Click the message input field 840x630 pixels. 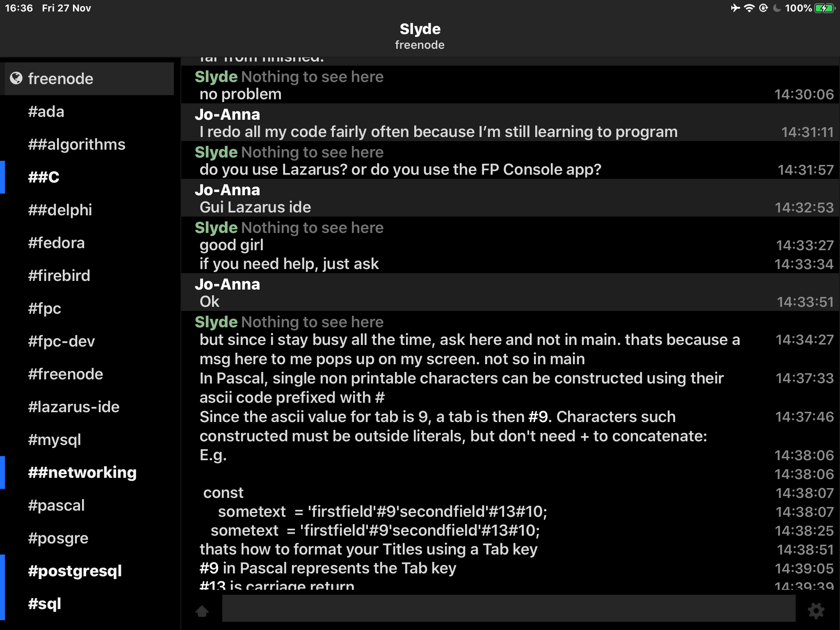point(509,608)
